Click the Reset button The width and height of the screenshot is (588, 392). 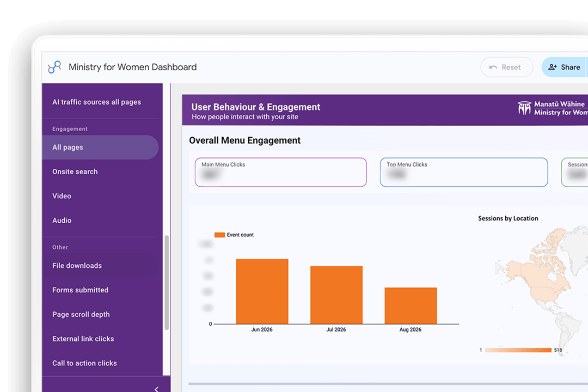point(507,67)
